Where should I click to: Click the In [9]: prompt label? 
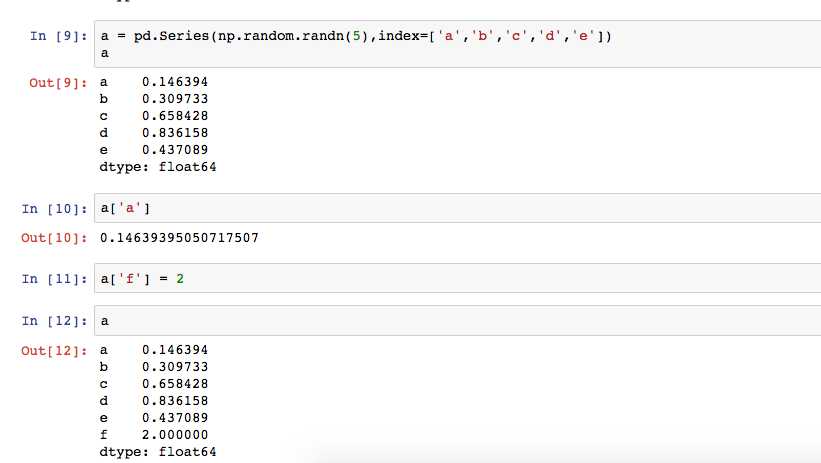[x=58, y=36]
